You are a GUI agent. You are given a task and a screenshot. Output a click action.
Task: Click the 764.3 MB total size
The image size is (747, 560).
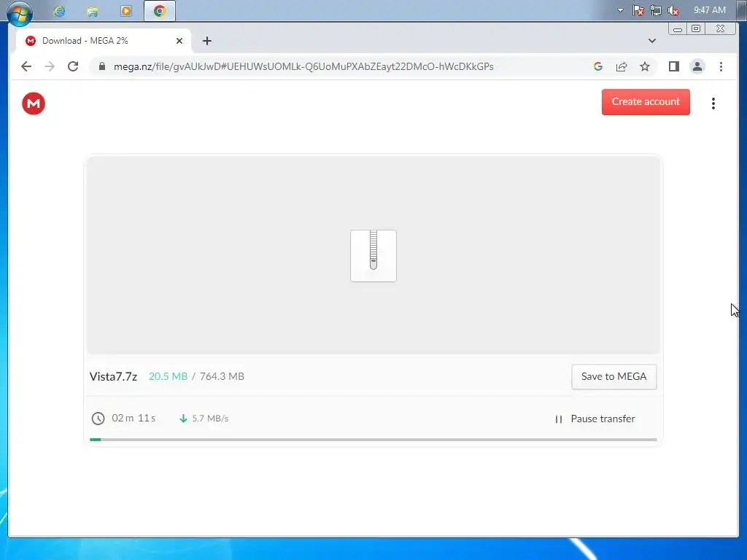(x=222, y=376)
